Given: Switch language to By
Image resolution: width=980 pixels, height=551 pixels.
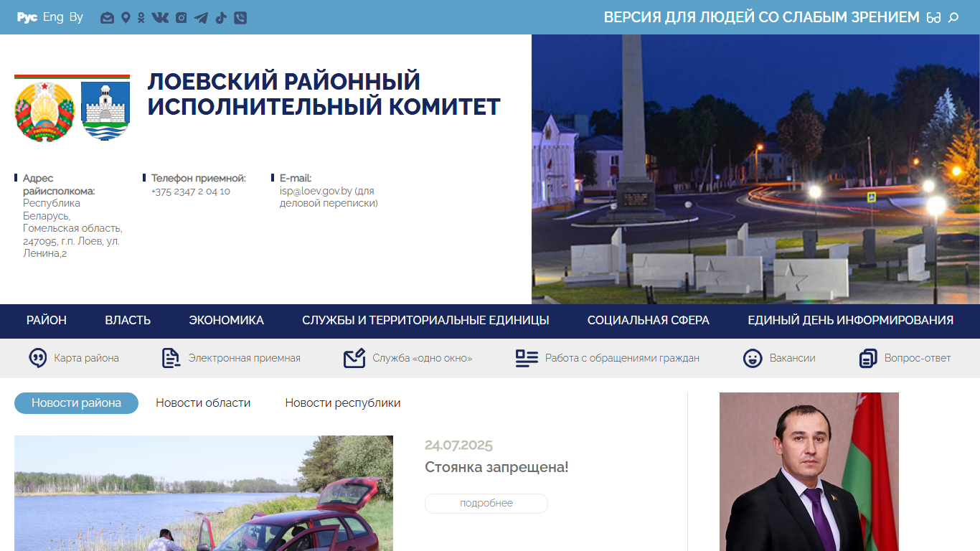Looking at the screenshot, I should tap(76, 17).
